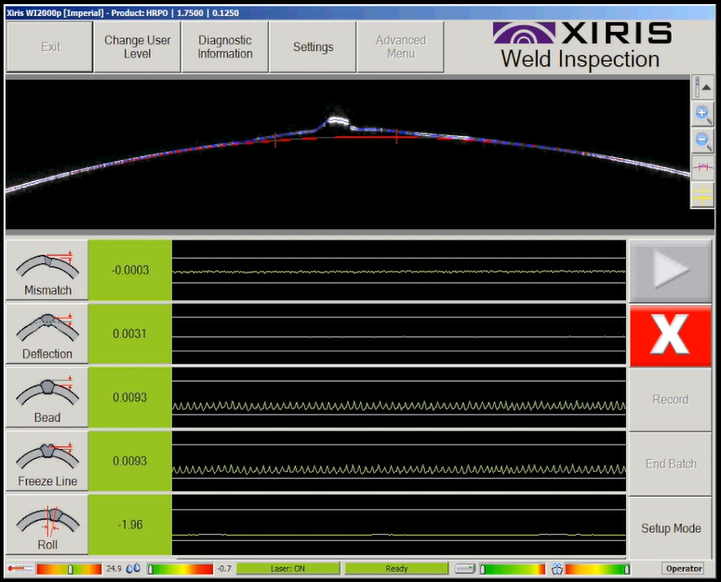The width and height of the screenshot is (721, 582).
Task: Select the Deflection measurement icon
Action: [47, 335]
